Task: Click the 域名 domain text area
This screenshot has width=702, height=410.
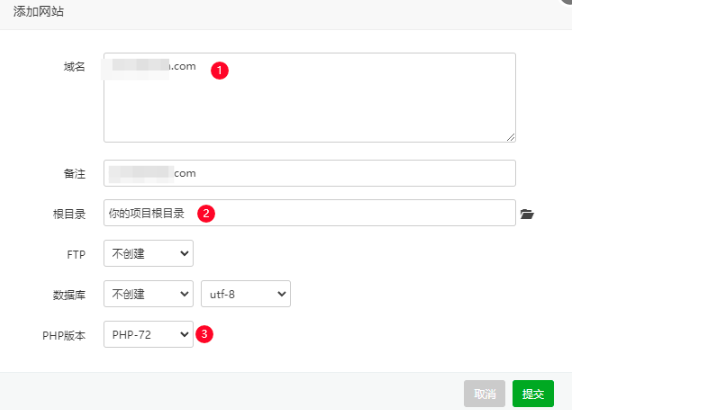Action: (309, 98)
